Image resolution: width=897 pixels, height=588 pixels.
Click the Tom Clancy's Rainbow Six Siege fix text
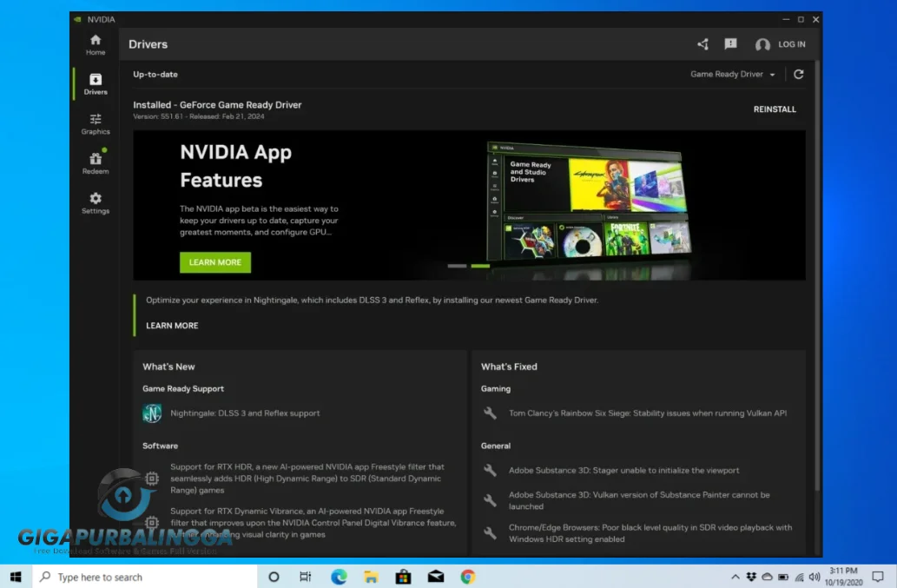point(648,413)
